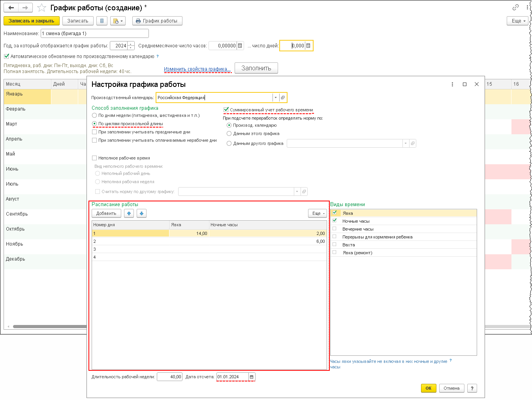Add the form to favorites via the star
The width and height of the screenshot is (532, 400).
click(x=41, y=8)
